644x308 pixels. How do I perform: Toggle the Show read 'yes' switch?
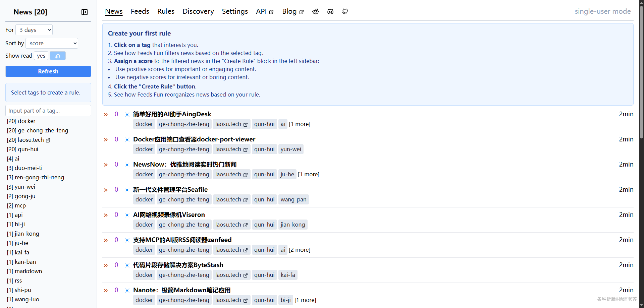point(41,56)
